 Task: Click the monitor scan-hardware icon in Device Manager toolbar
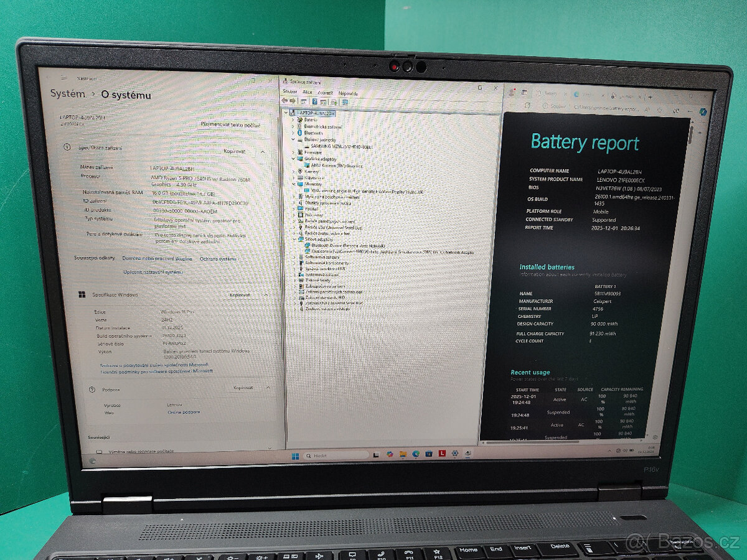click(345, 102)
